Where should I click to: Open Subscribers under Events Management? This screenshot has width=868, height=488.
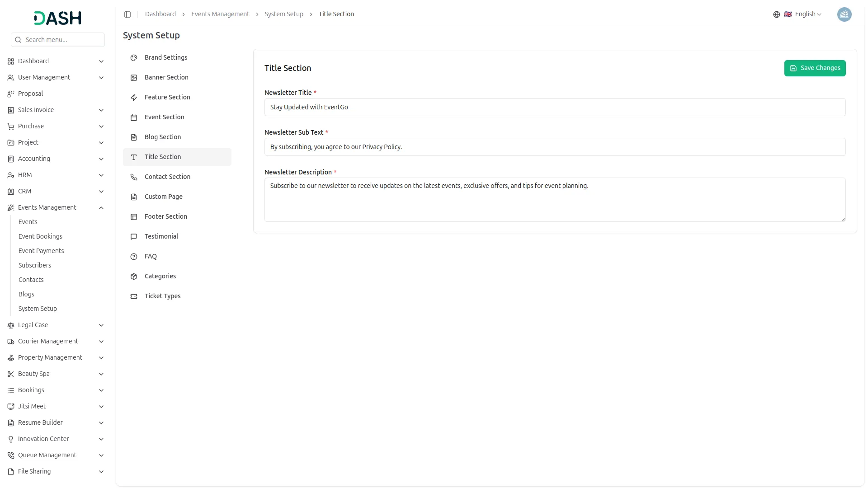(35, 265)
